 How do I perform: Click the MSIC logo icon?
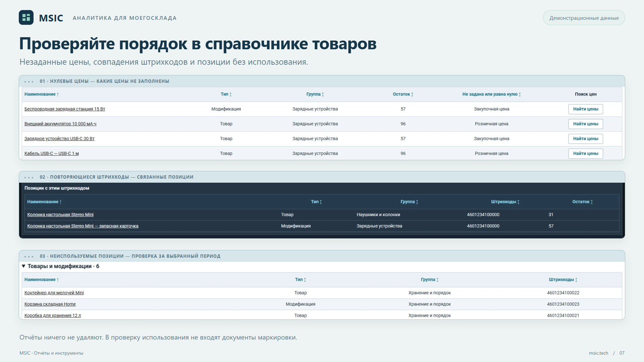coord(26,17)
